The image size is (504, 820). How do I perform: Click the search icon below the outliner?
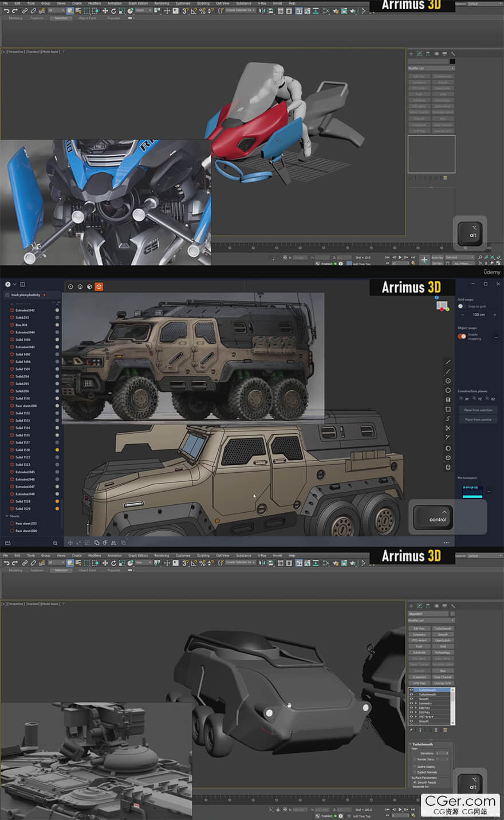[x=55, y=543]
